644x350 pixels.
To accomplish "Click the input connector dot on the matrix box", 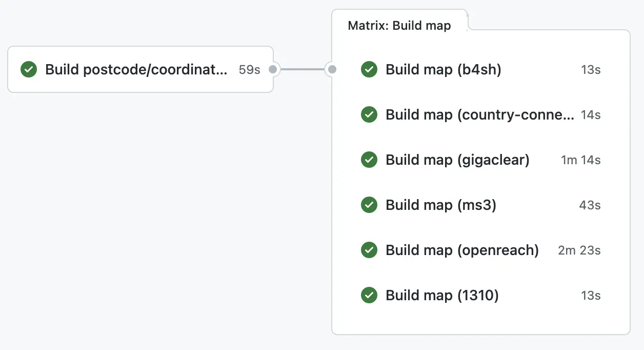I will coord(332,69).
